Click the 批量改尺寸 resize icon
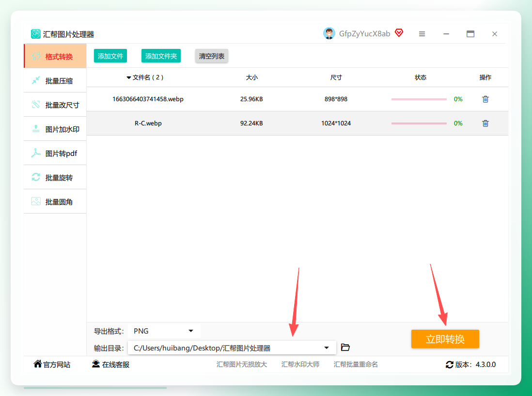Image resolution: width=532 pixels, height=396 pixels. pos(36,105)
